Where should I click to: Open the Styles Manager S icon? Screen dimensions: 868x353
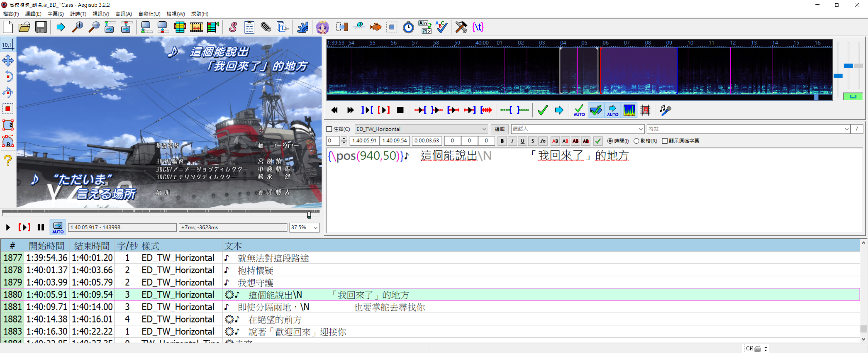[x=233, y=27]
